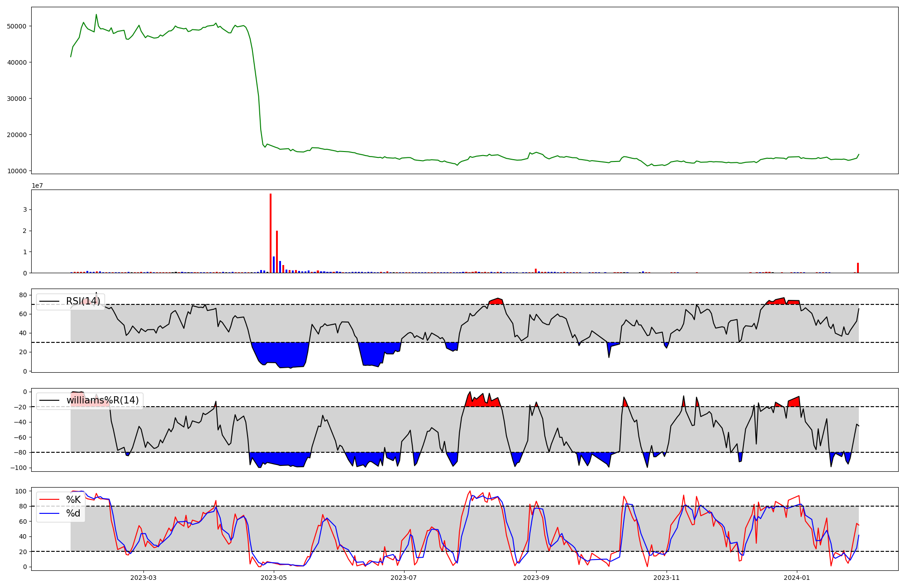Click the black line swatch in RSI legend
905x588 pixels.
tap(49, 301)
